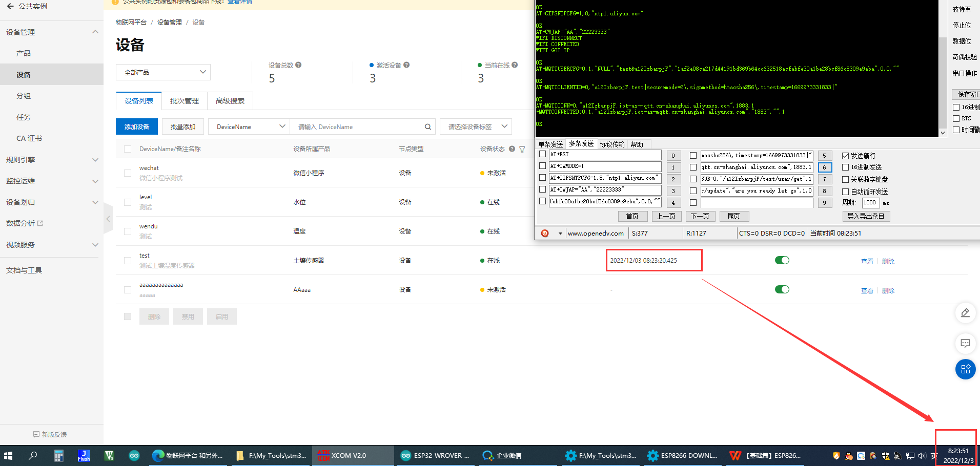Open the 请选择设备标签 dropdown

(x=476, y=126)
